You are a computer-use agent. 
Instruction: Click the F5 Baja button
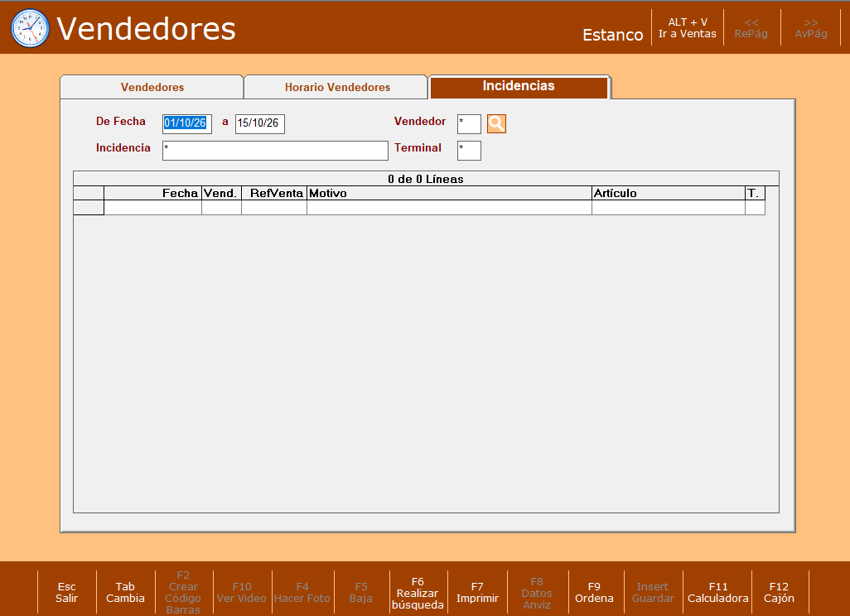coord(361,592)
